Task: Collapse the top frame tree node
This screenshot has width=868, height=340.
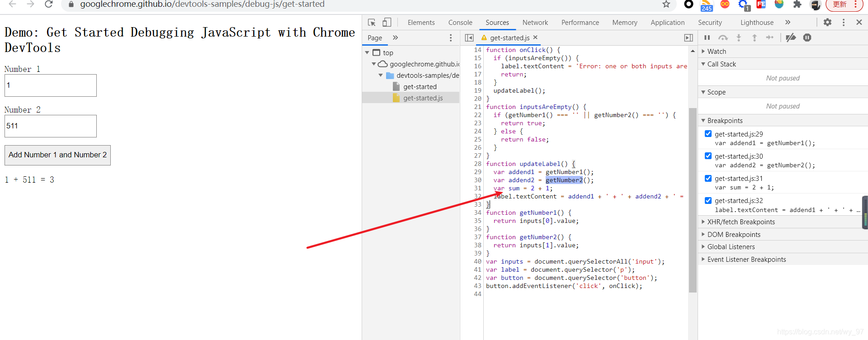Action: (367, 53)
